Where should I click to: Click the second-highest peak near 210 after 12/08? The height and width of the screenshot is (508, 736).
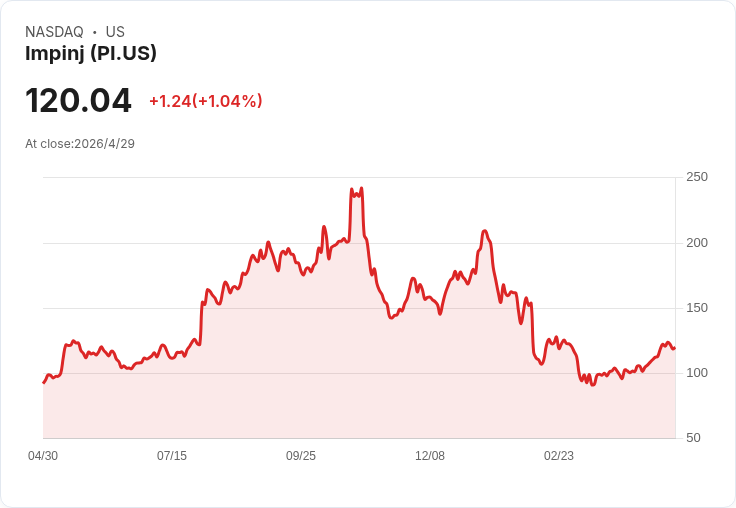tap(484, 231)
